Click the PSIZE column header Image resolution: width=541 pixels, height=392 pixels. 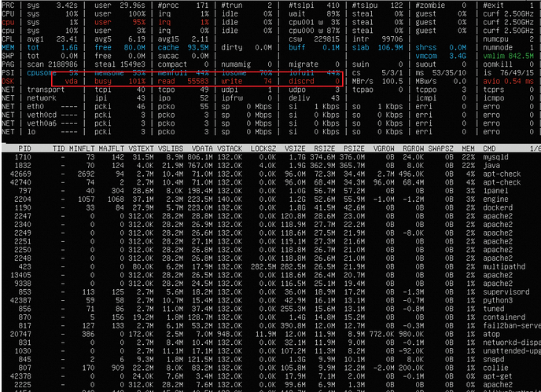[x=355, y=148]
